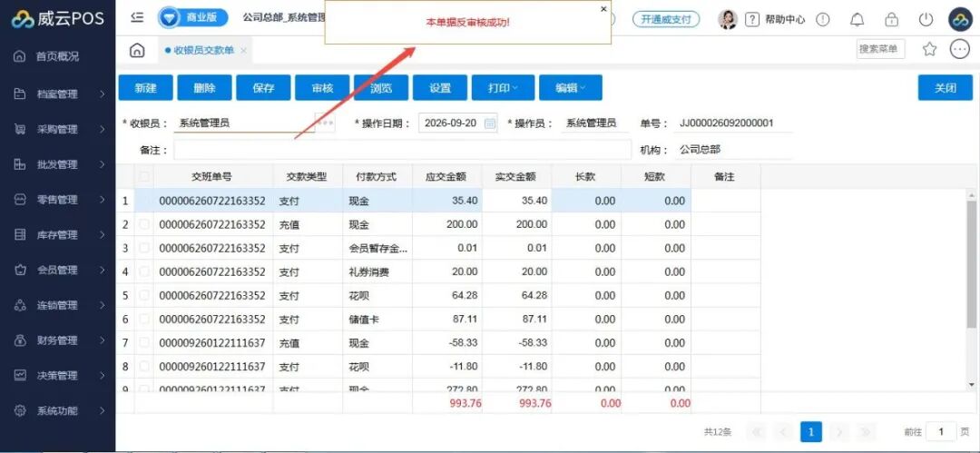Expand 零售管理 submenu arrow

pos(102,200)
